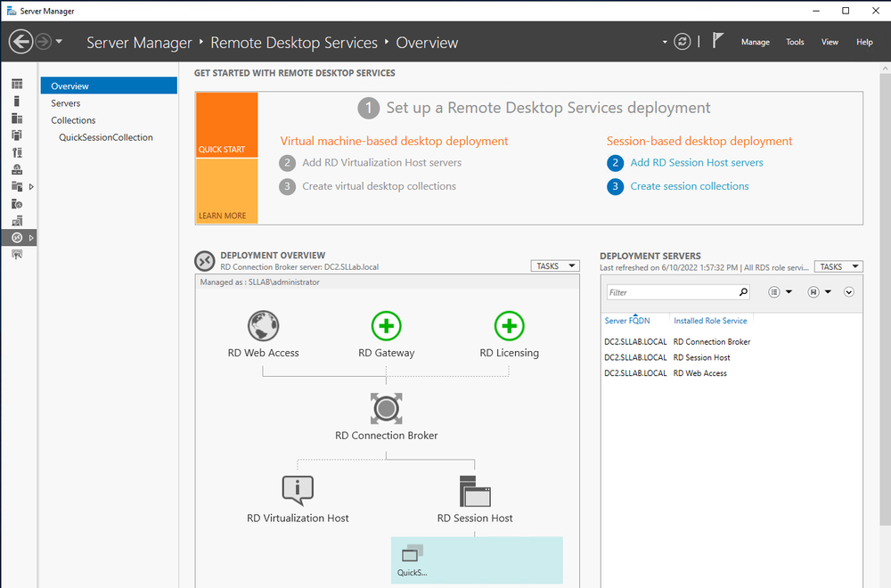Open File and Storage Services sidebar icon

pos(17,186)
